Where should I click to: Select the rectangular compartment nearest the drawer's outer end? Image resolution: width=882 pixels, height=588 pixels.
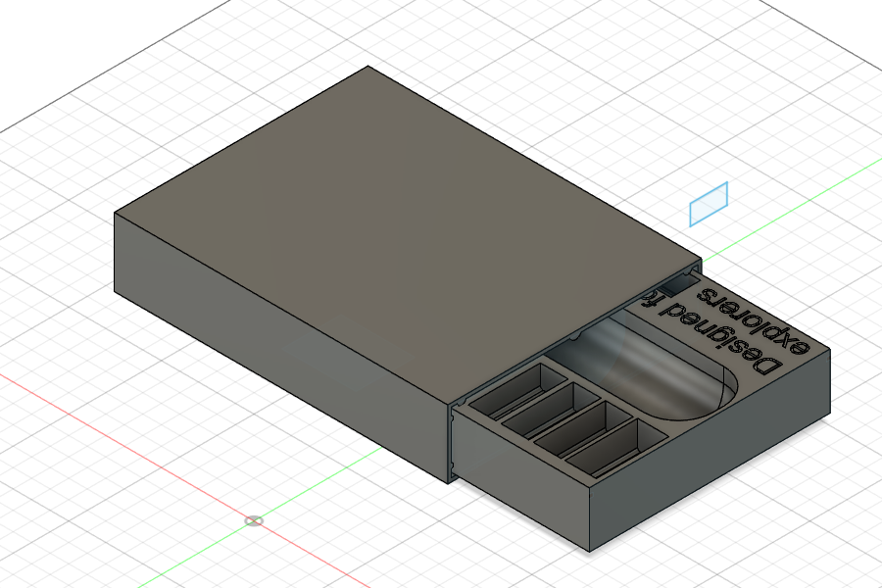616,447
